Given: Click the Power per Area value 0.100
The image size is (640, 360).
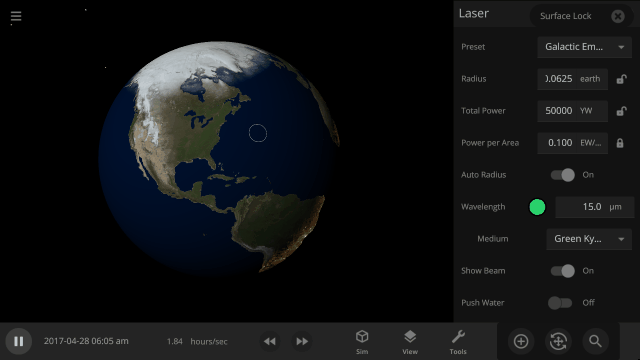Looking at the screenshot, I should click(558, 143).
